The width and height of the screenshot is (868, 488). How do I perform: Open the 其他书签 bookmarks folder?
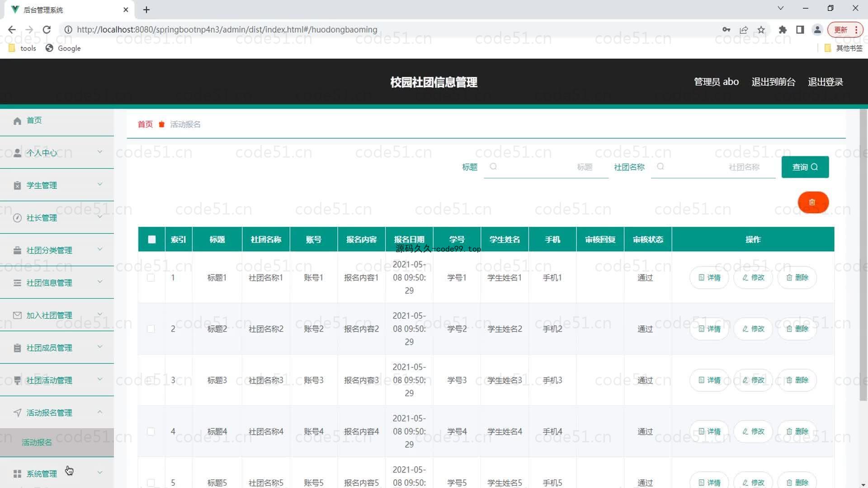844,48
